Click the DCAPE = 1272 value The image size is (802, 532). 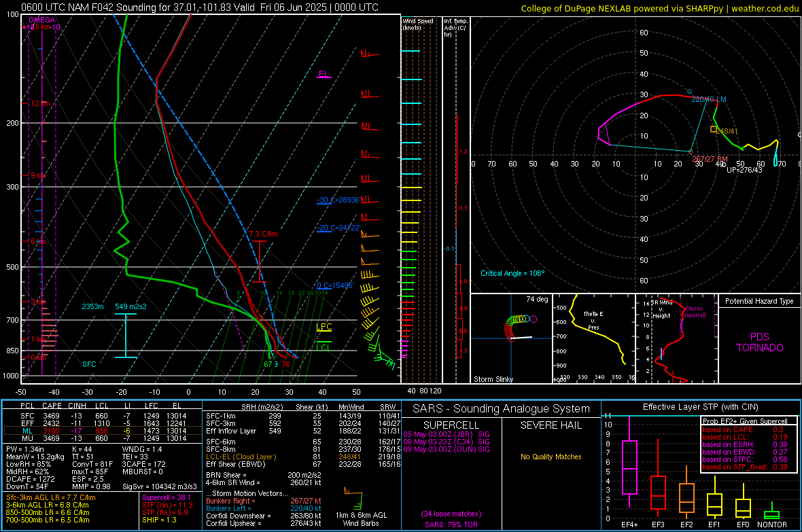click(31, 479)
